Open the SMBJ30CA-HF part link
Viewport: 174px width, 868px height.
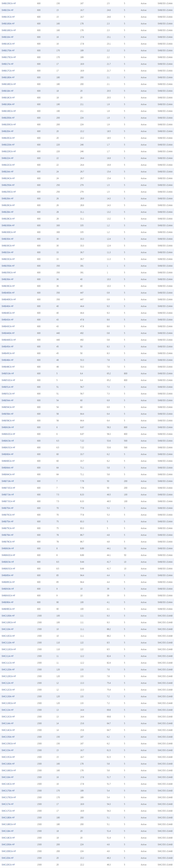point(8,246)
